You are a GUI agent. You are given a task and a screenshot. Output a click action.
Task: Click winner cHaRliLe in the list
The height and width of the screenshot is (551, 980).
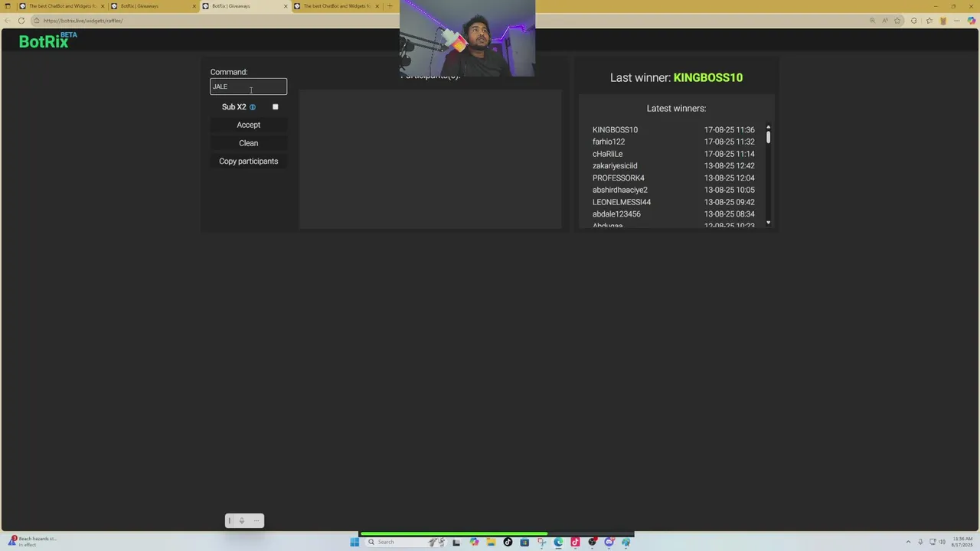coord(607,154)
